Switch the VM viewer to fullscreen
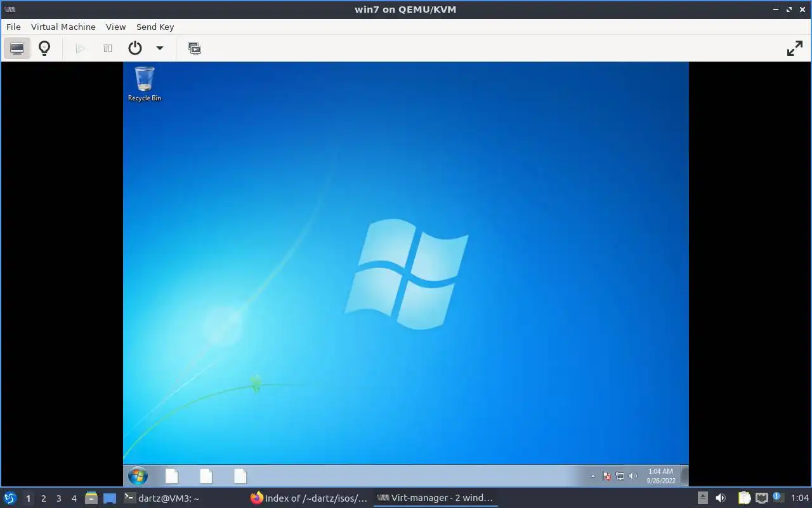The width and height of the screenshot is (812, 508). 795,48
